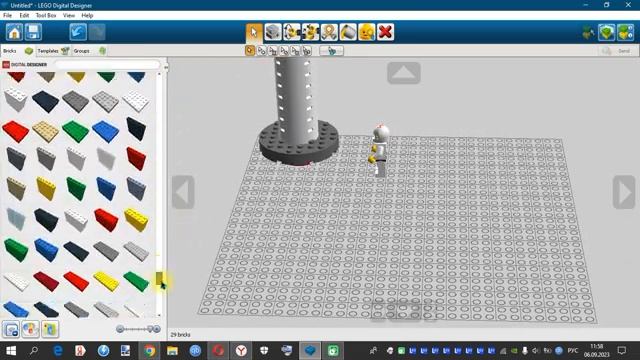The height and width of the screenshot is (360, 640).
Task: Choose the second multiple selection sub-tool
Action: pyautogui.click(x=261, y=51)
